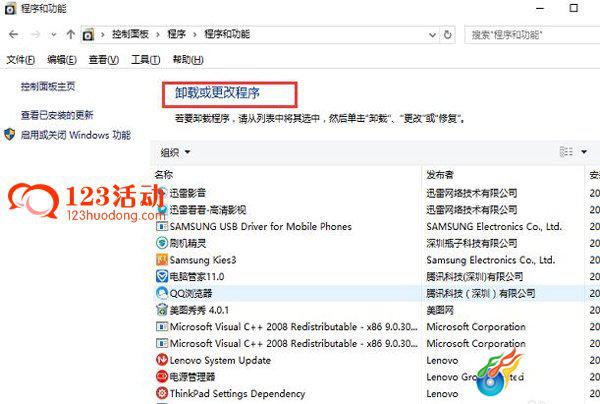Image resolution: width=600 pixels, height=404 pixels.
Task: Open the 查看(V) menu
Action: [x=104, y=60]
